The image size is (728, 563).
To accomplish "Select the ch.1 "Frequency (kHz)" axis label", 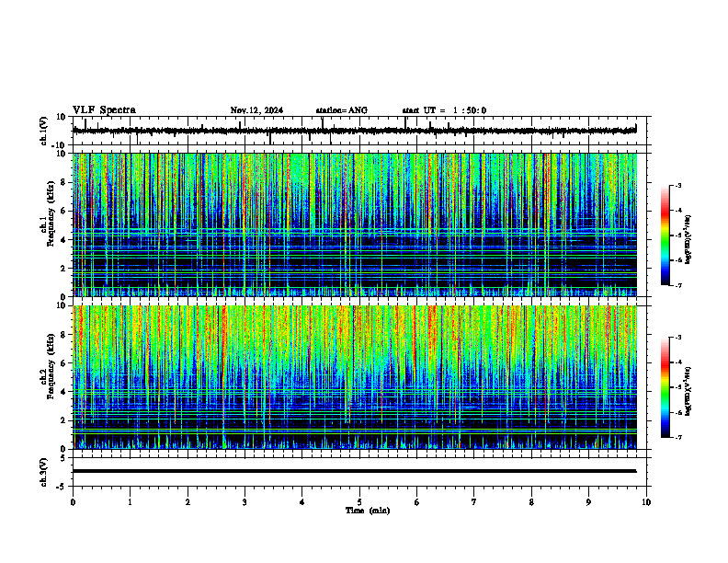I will coord(51,213).
